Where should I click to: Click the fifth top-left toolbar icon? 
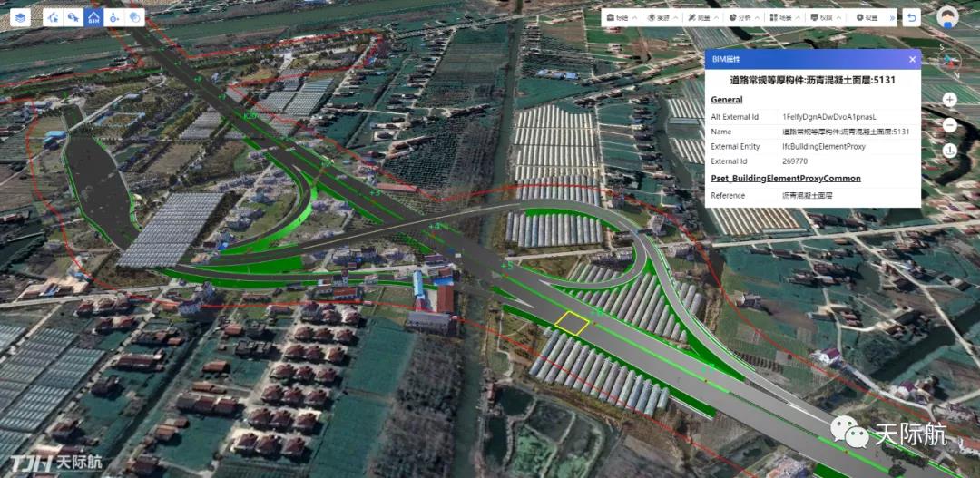tap(114, 17)
